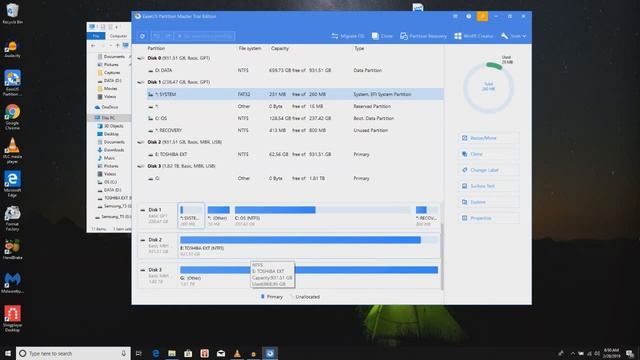Open Partition Recovery from the toolbar
Screen dimensions: 640x360
click(x=423, y=36)
